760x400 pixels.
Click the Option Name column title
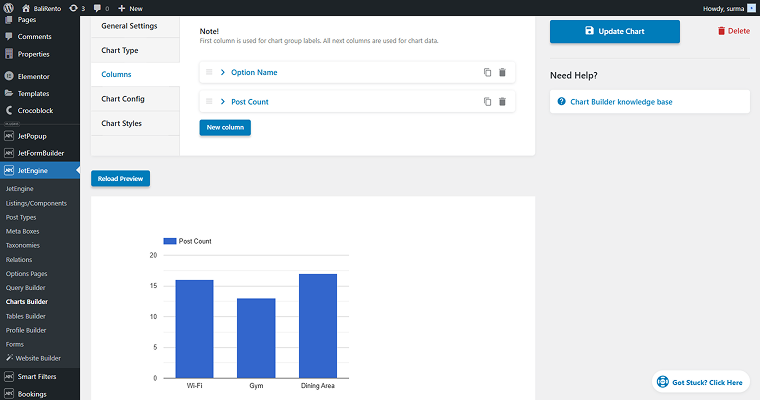coord(254,72)
